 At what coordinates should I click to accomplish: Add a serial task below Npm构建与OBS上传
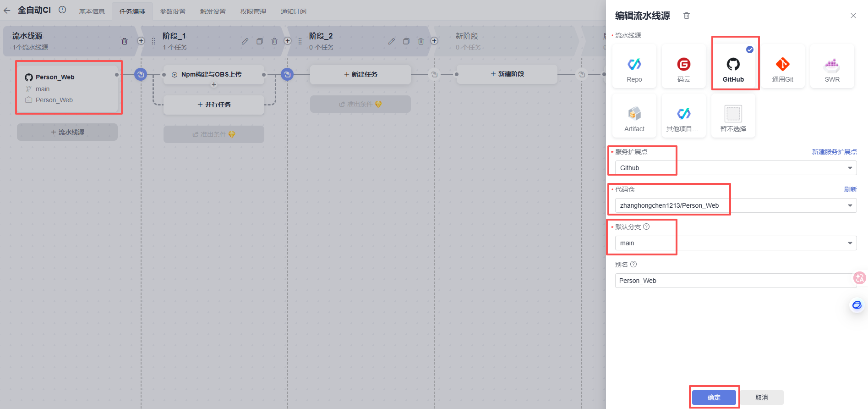(x=214, y=84)
